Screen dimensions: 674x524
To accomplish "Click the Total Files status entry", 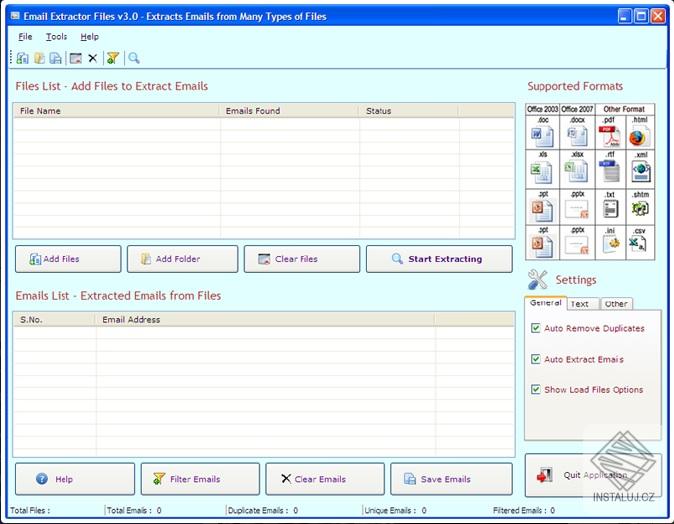I will pyautogui.click(x=30, y=510).
